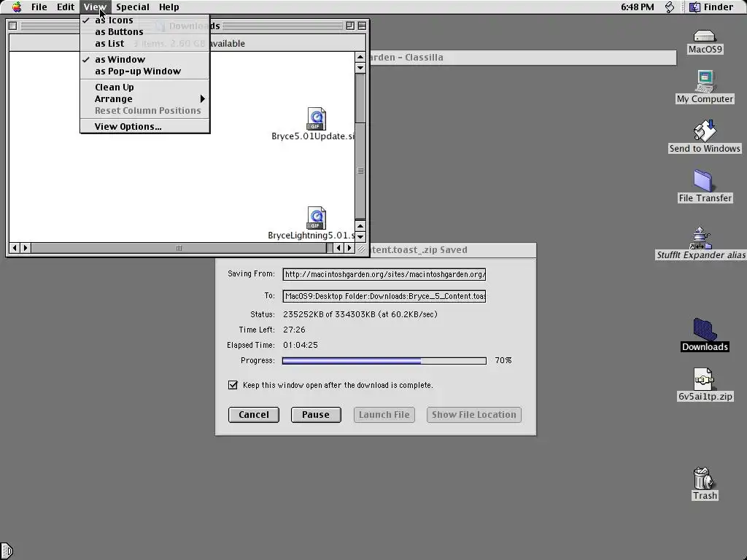Click the Downloads window collapse box
The width and height of the screenshot is (747, 560).
[362, 26]
